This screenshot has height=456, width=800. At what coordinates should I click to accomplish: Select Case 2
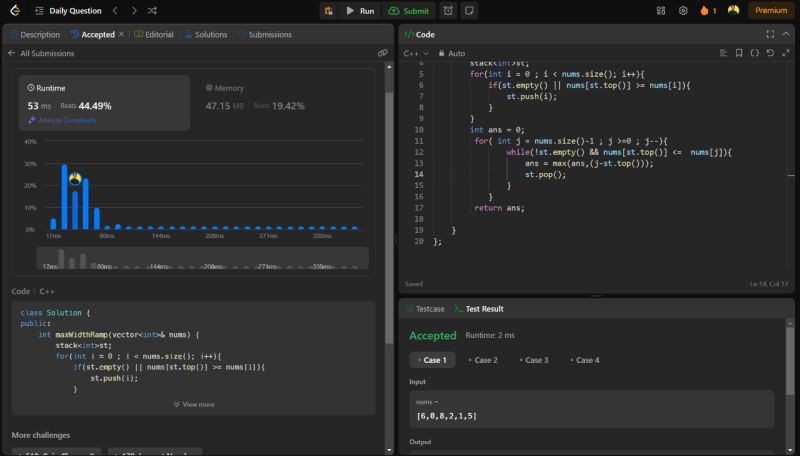[x=483, y=360]
